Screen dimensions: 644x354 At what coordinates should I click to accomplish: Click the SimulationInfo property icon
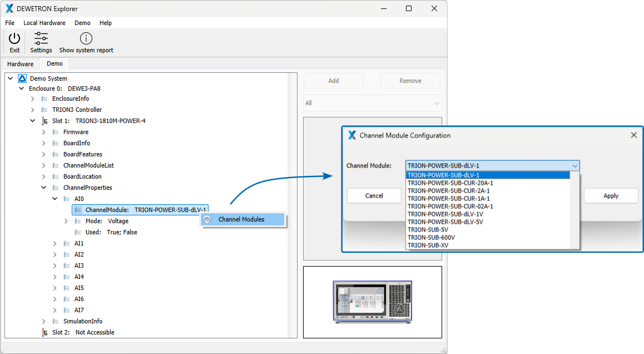[56, 321]
